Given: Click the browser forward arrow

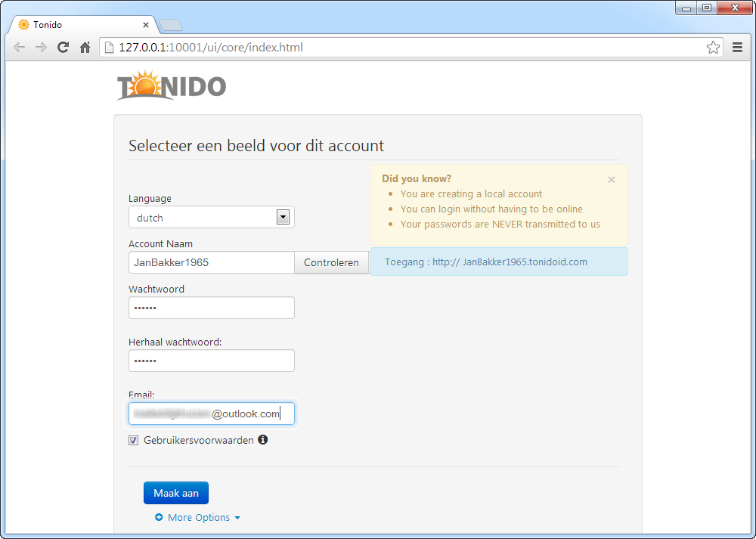Looking at the screenshot, I should (41, 47).
